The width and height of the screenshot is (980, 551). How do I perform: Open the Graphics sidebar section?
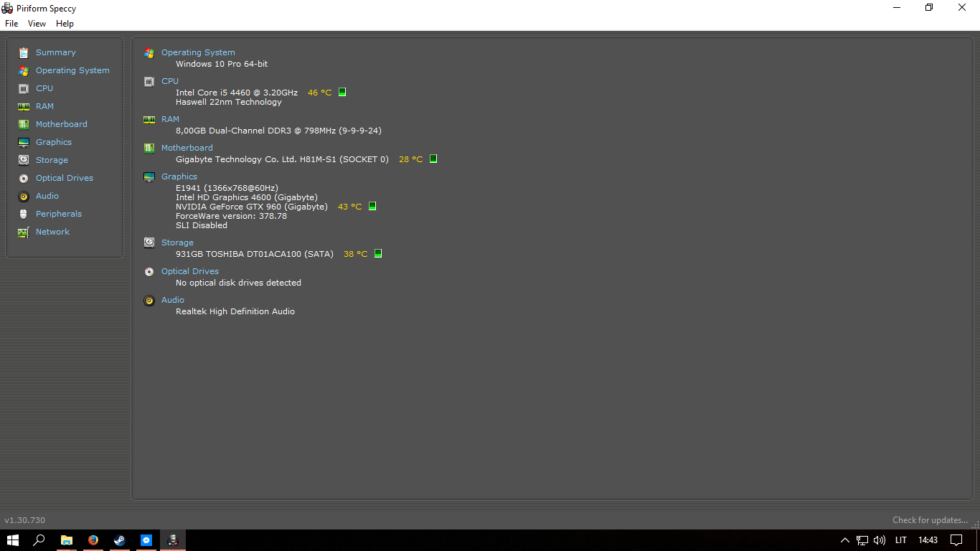click(x=54, y=142)
